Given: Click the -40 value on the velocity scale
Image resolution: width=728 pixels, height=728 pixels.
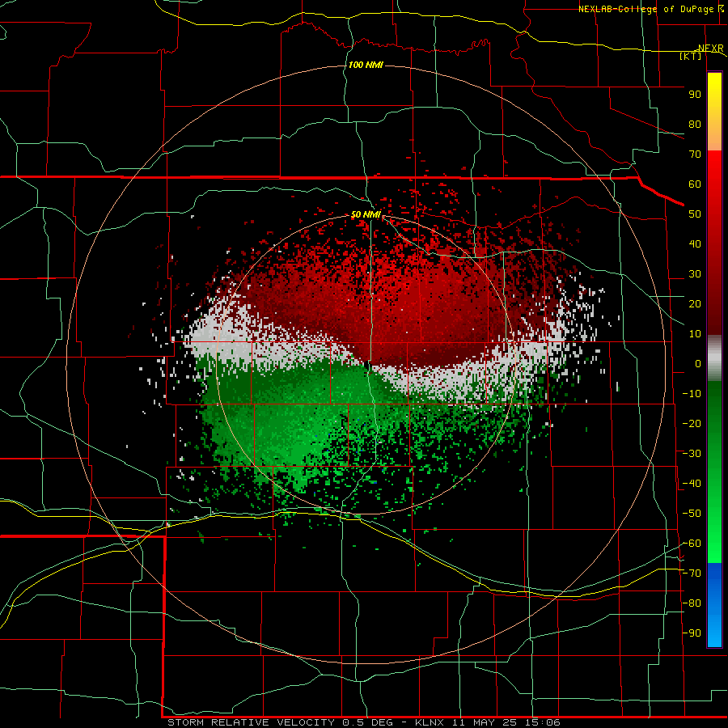Looking at the screenshot, I should coord(692,484).
